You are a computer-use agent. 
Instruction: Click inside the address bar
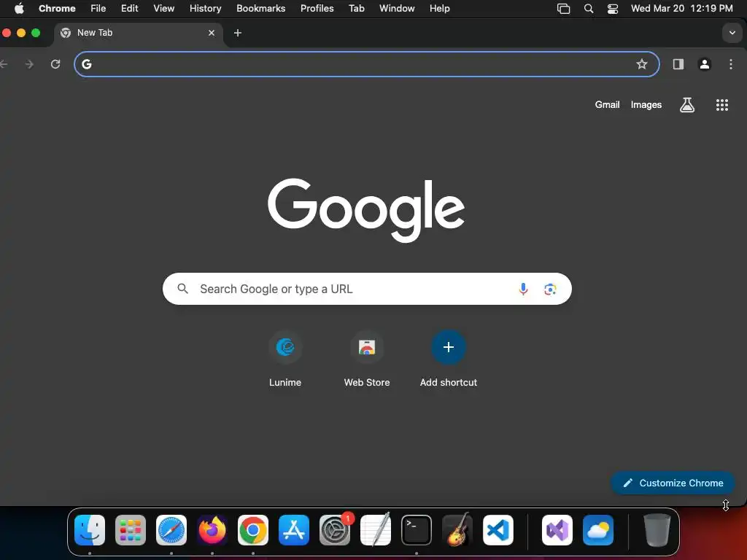click(367, 64)
